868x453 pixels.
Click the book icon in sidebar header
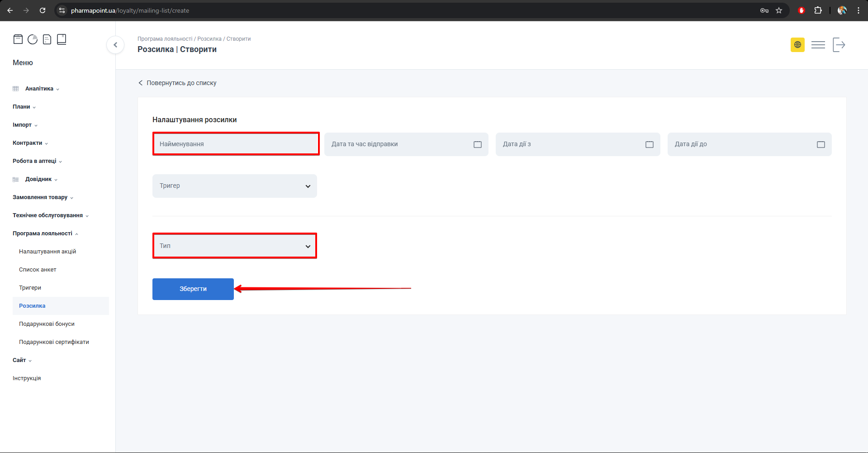point(62,39)
